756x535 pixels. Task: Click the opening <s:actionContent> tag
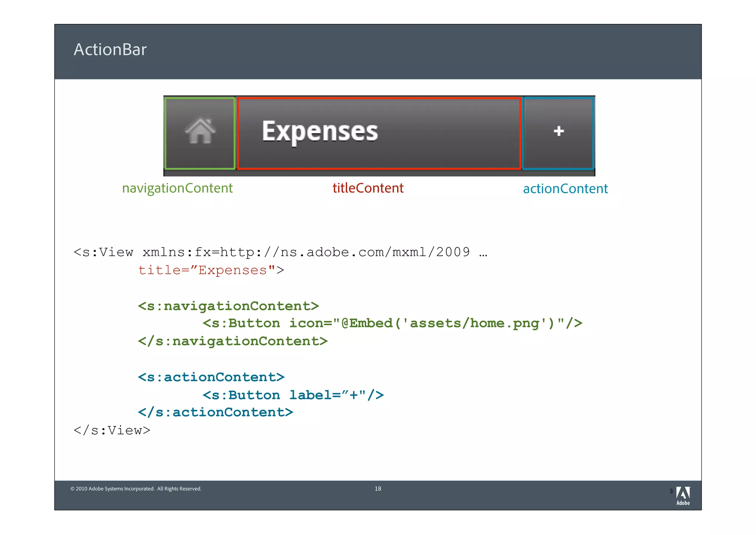[x=211, y=377]
